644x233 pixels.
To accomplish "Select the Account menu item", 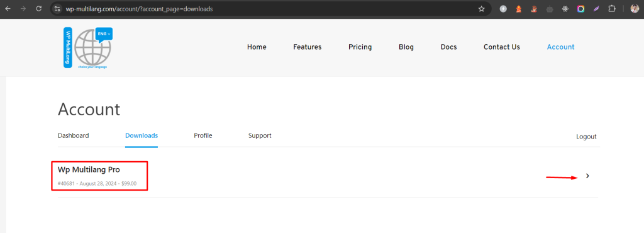I will tap(560, 47).
